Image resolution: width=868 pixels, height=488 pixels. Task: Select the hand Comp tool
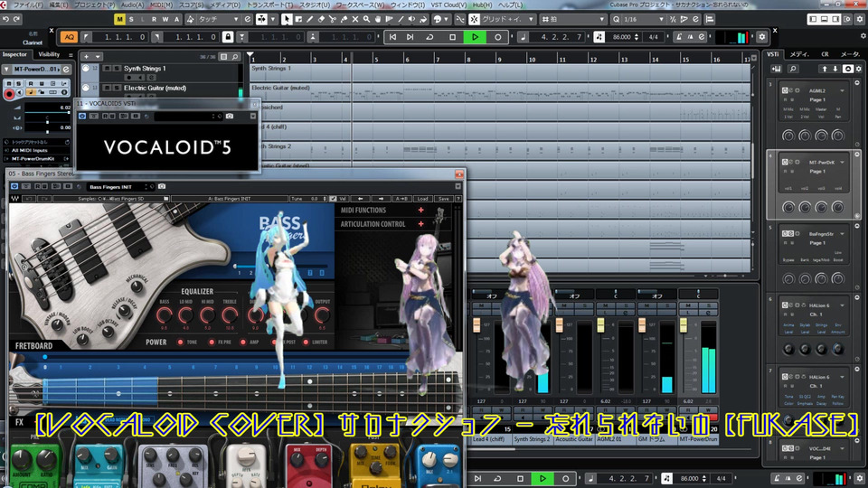pos(378,19)
